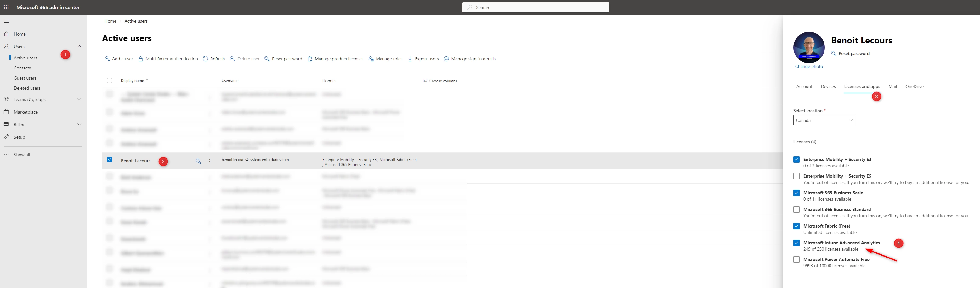Switch to the OneDrive tab
The height and width of the screenshot is (288, 980).
[914, 87]
